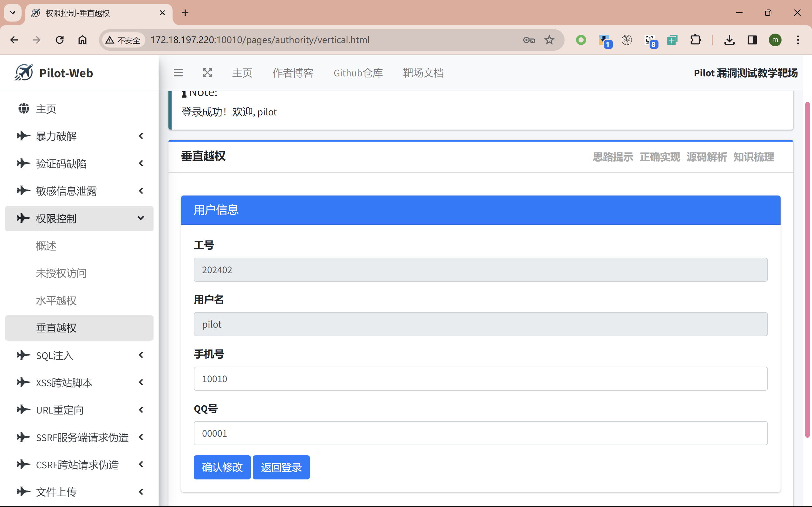Expand the 暴力破解 sidebar menu

79,136
